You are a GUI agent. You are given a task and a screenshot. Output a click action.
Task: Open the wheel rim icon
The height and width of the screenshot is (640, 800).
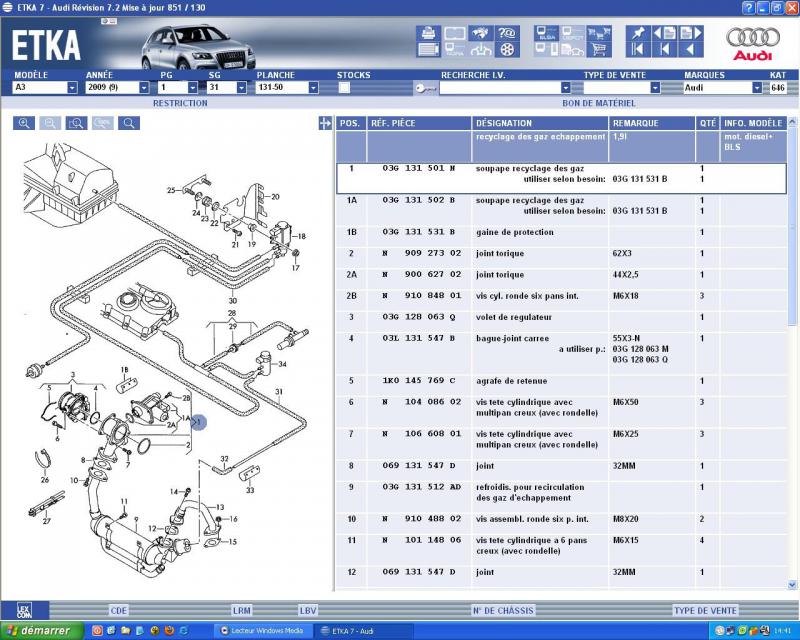pos(507,50)
